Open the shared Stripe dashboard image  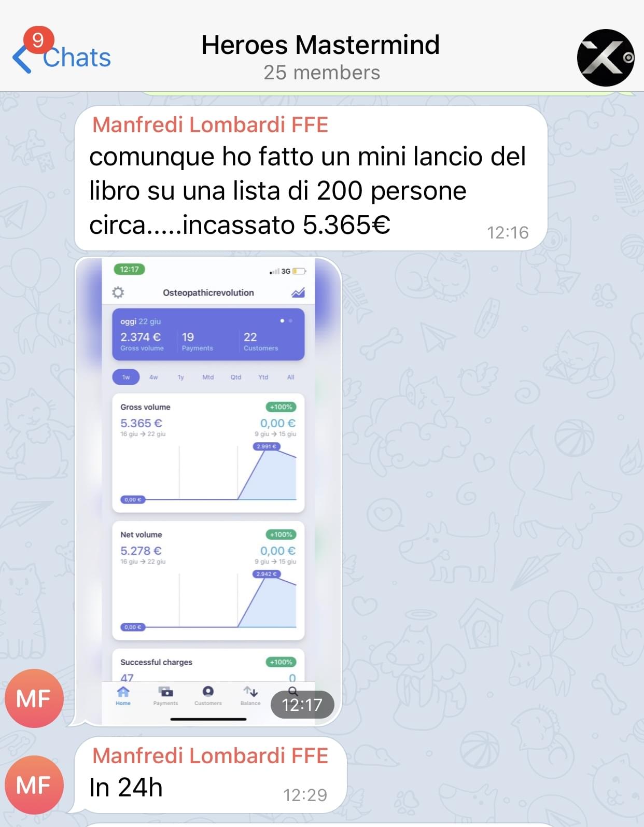[x=208, y=492]
